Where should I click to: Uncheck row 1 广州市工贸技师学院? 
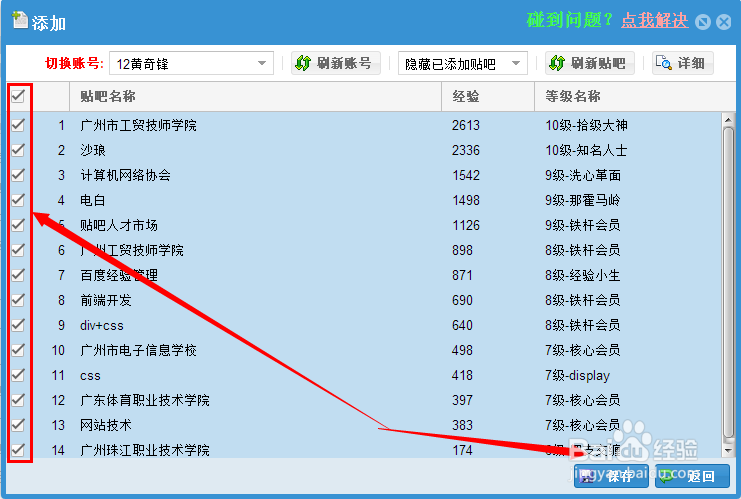click(18, 125)
